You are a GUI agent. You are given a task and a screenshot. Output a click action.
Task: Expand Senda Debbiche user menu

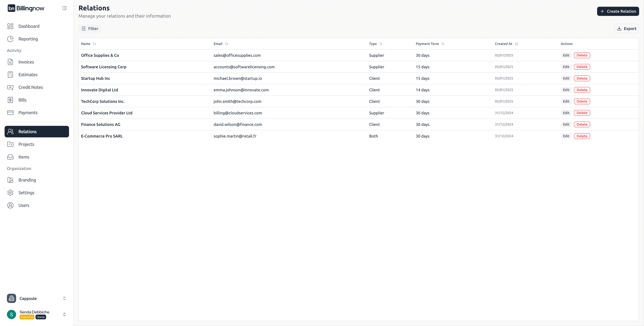pos(64,314)
